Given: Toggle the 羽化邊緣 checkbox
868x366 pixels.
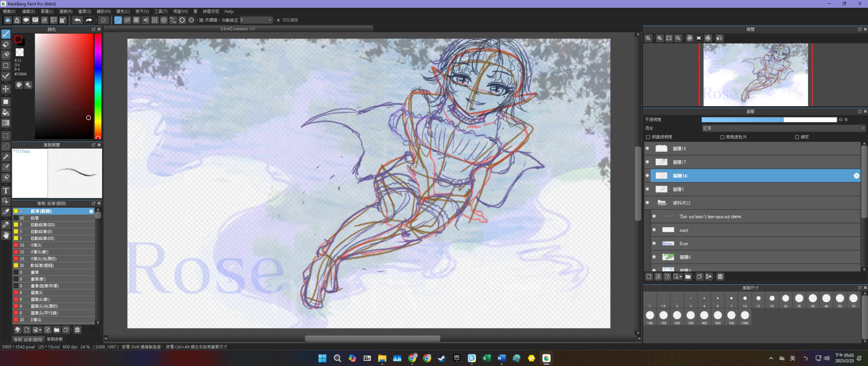Looking at the screenshot, I should (278, 20).
